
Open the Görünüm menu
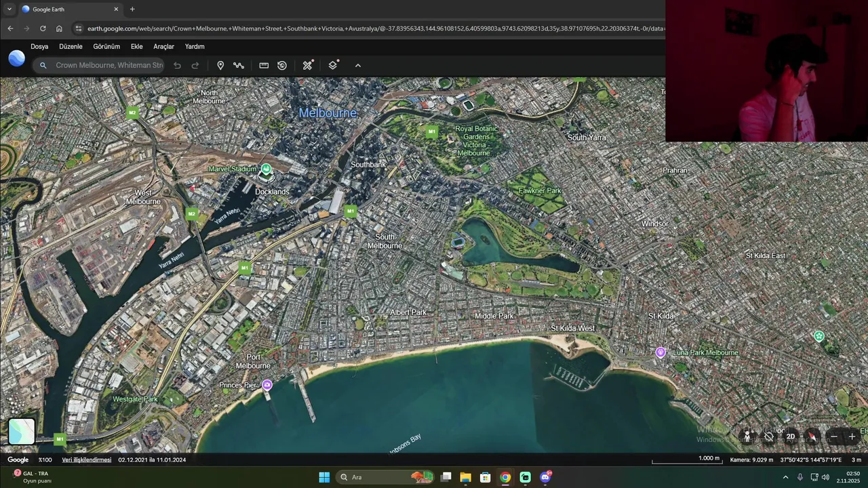[106, 47]
